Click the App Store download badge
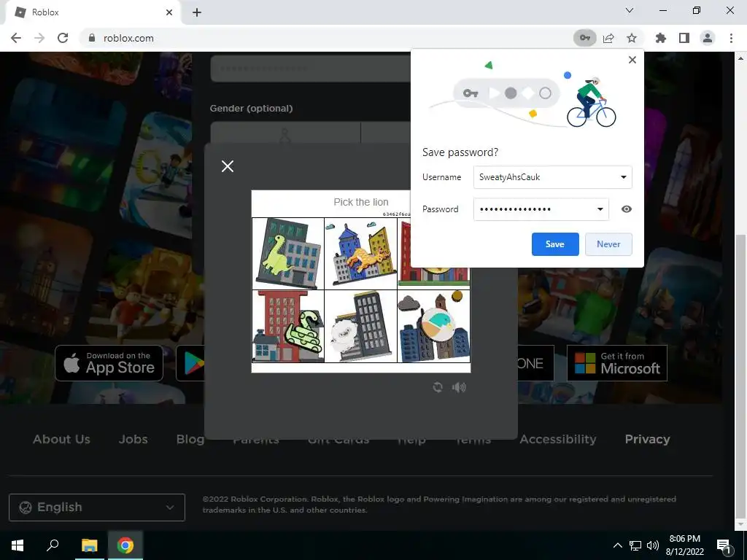The width and height of the screenshot is (747, 560). (x=109, y=363)
